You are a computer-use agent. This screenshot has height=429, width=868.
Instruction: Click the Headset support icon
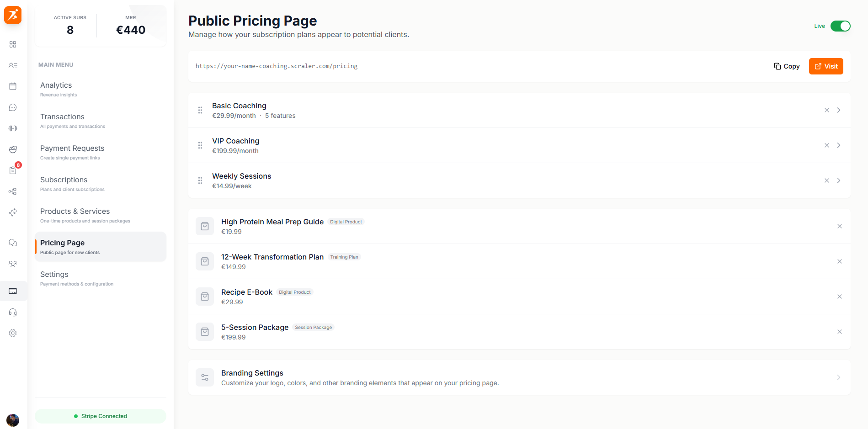pos(13,312)
